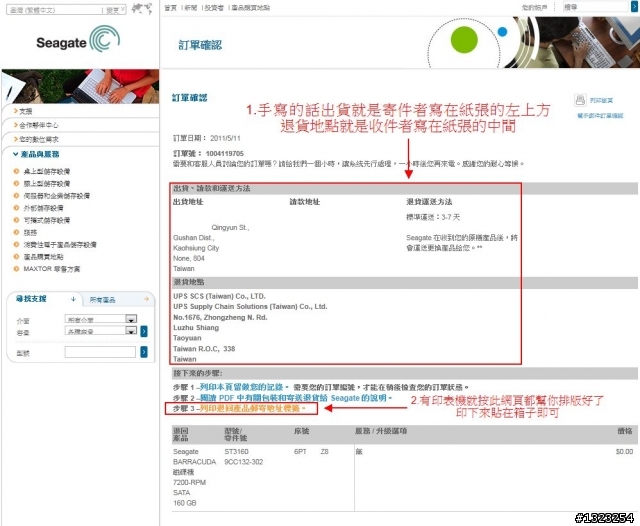640x526 pixels.
Task: Click the $0.00 price cell
Action: pos(624,452)
